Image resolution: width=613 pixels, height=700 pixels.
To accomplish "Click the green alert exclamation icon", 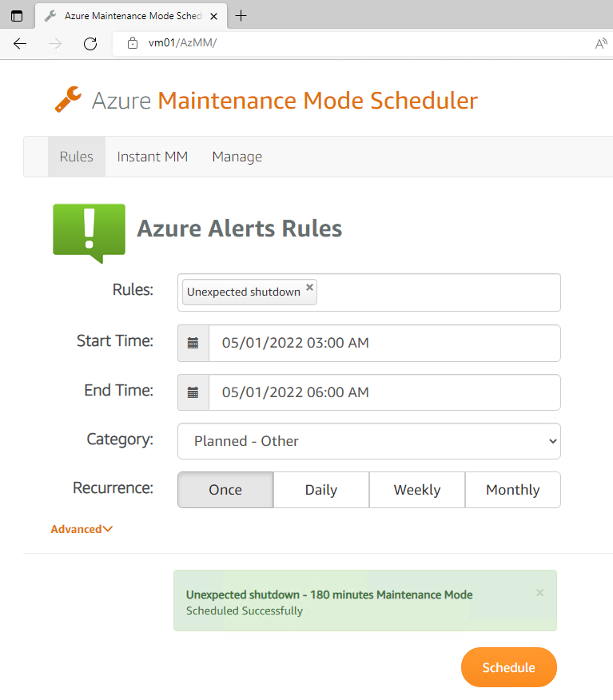I will coord(90,233).
